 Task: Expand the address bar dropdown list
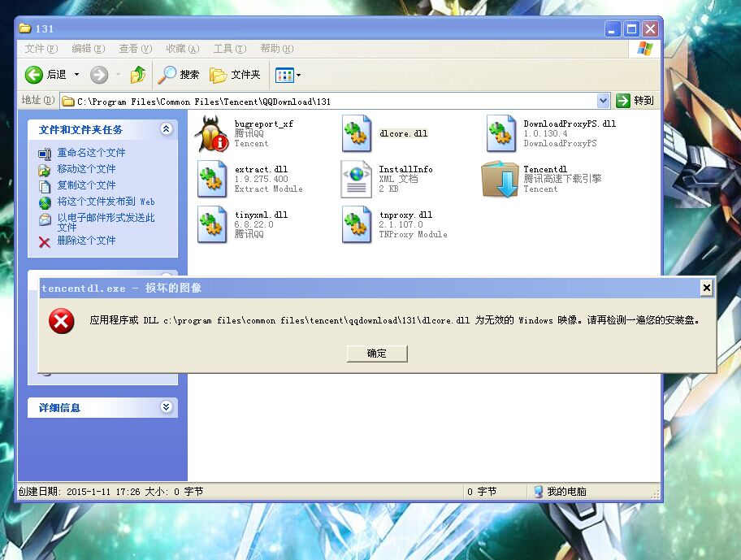(x=603, y=101)
